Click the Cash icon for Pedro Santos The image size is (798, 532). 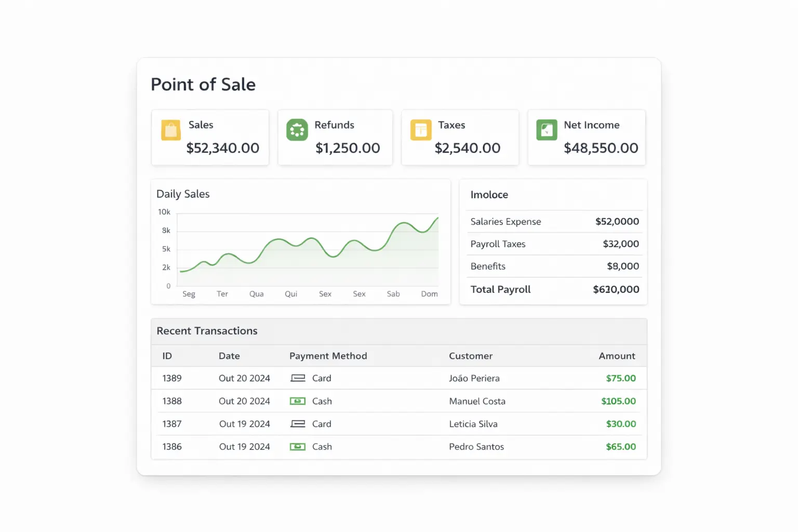297,446
